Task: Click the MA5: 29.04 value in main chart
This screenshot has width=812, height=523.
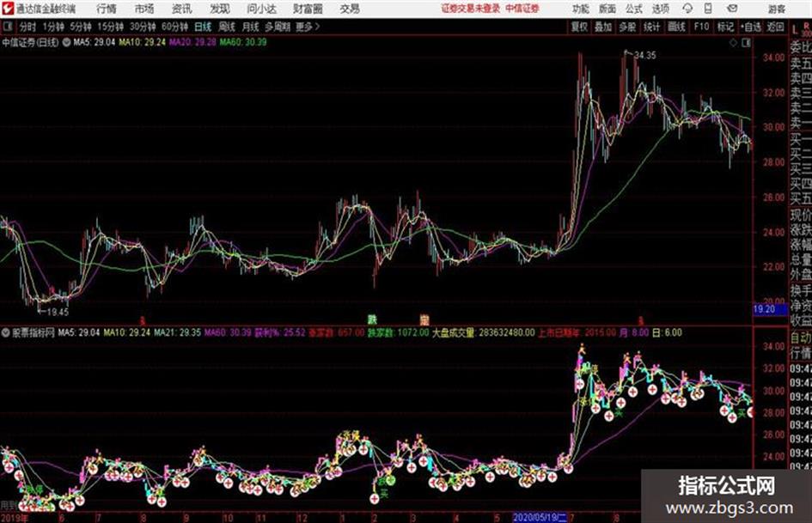Action: tap(95, 42)
